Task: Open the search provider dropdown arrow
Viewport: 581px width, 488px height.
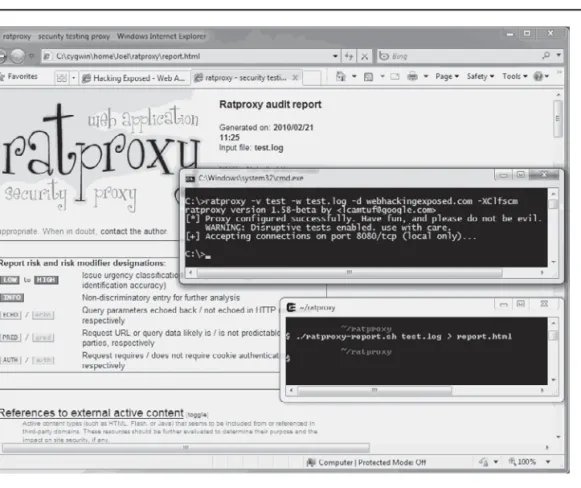Action: pos(559,56)
